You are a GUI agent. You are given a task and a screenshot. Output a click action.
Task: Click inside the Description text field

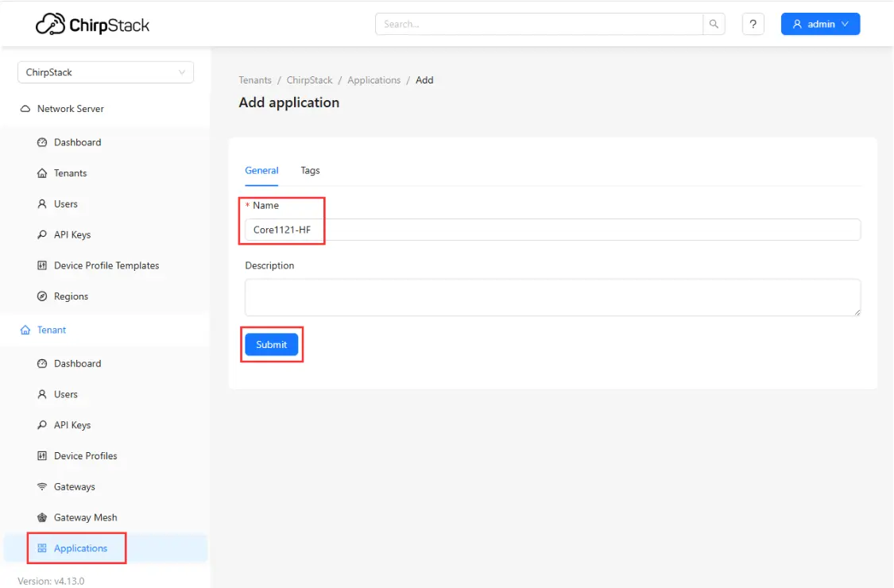pos(552,297)
